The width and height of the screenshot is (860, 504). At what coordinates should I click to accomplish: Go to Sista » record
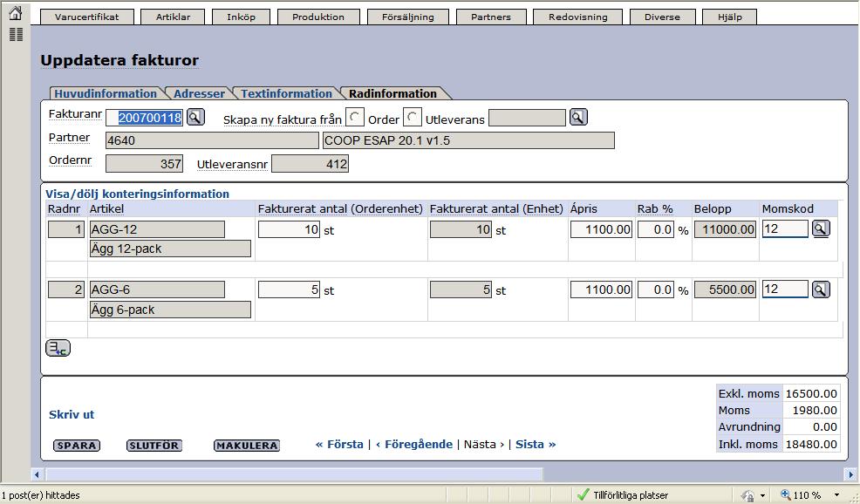[536, 444]
